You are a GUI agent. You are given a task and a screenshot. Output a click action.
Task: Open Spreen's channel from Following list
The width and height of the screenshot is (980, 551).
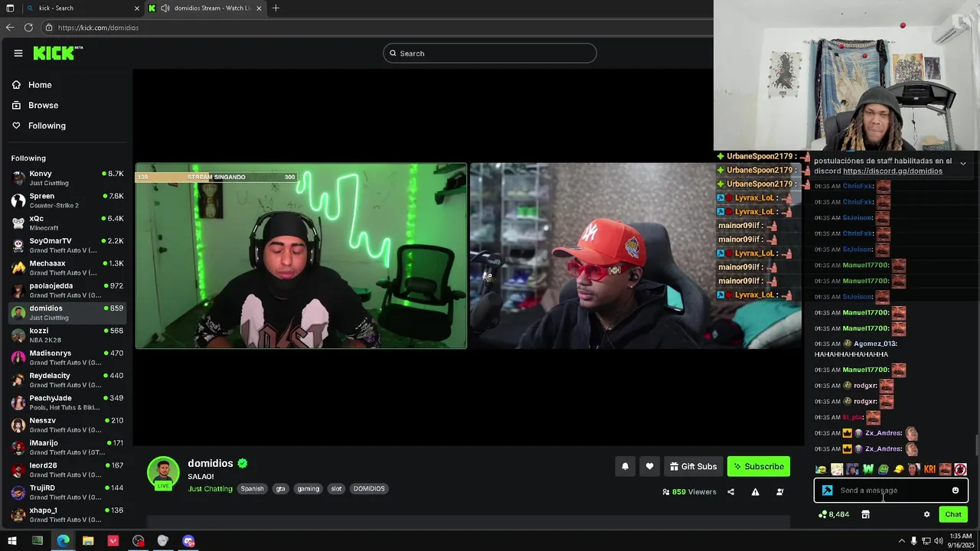67,201
